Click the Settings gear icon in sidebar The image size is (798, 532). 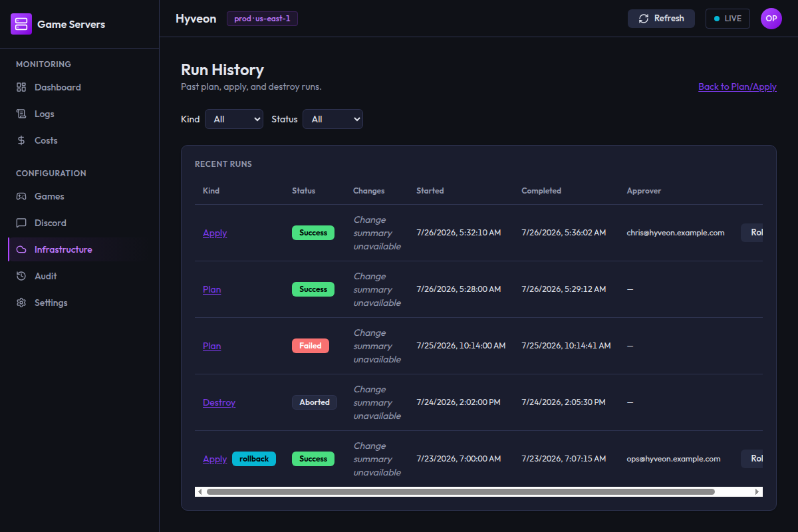click(21, 303)
